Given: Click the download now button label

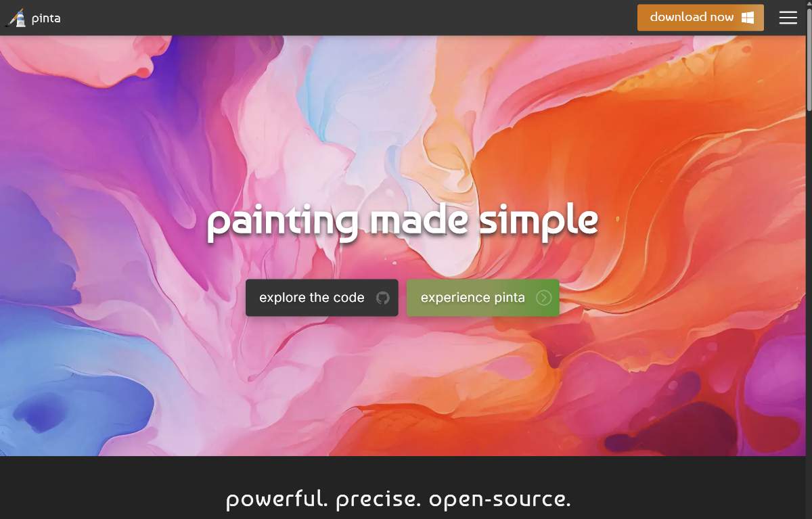Looking at the screenshot, I should pyautogui.click(x=692, y=18).
